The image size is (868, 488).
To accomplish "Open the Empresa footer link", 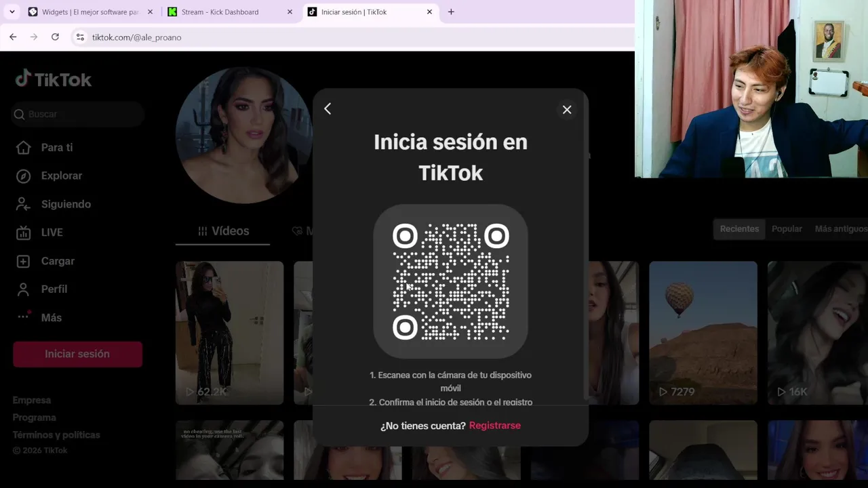I will [x=32, y=400].
